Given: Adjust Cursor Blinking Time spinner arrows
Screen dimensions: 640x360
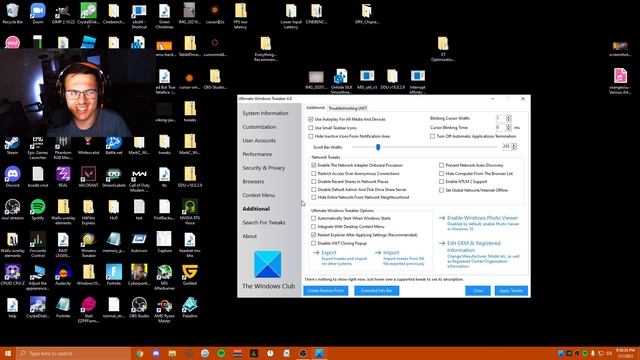Looking at the screenshot, I should coord(509,128).
